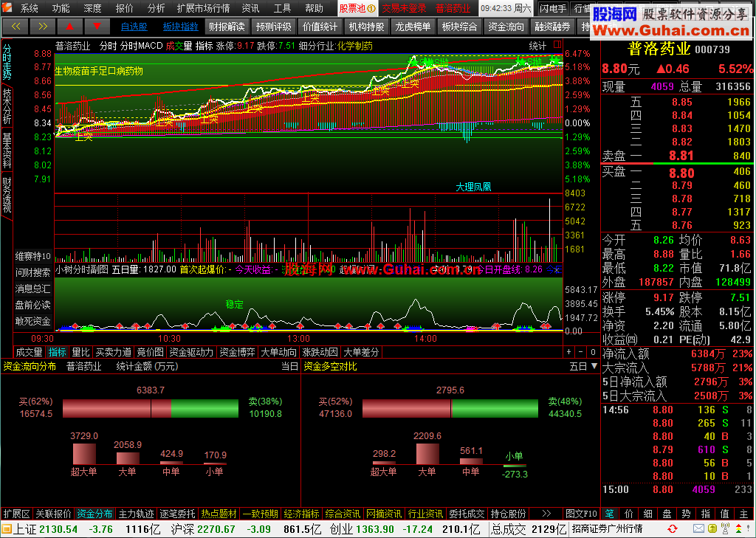Close the 小树分时副图 indicator pane with X
This screenshot has width=756, height=538.
click(557, 270)
